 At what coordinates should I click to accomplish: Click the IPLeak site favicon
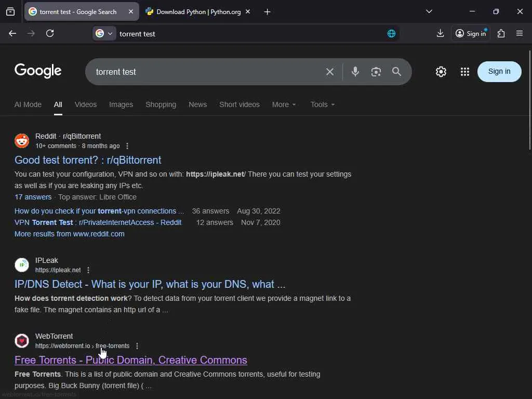tap(22, 265)
